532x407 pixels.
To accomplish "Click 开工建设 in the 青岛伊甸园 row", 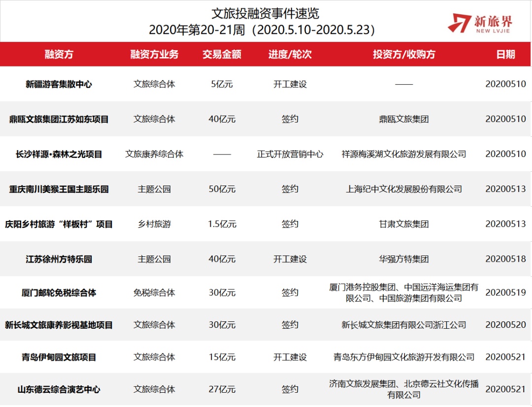I will tap(290, 357).
